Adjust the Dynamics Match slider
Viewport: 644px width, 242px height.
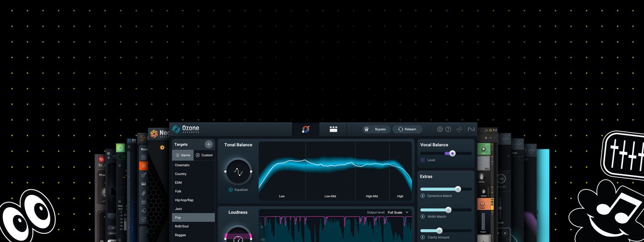(x=446, y=189)
